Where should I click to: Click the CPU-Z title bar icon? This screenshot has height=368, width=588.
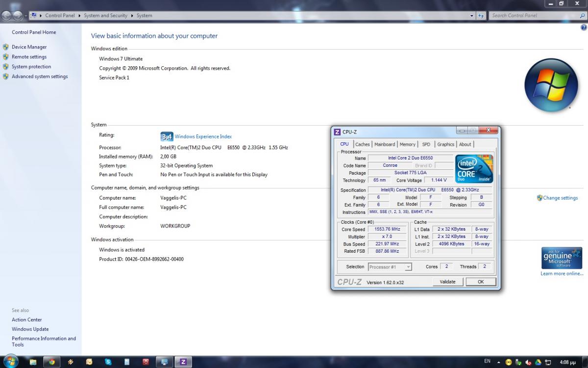(337, 131)
